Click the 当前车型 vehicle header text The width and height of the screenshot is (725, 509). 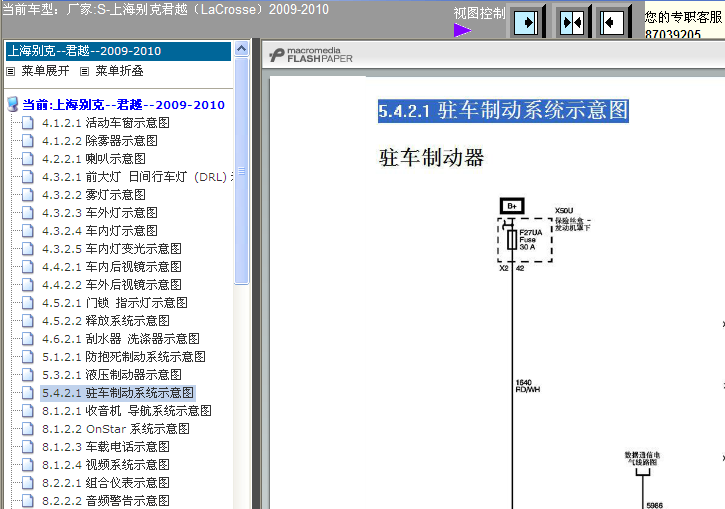166,9
